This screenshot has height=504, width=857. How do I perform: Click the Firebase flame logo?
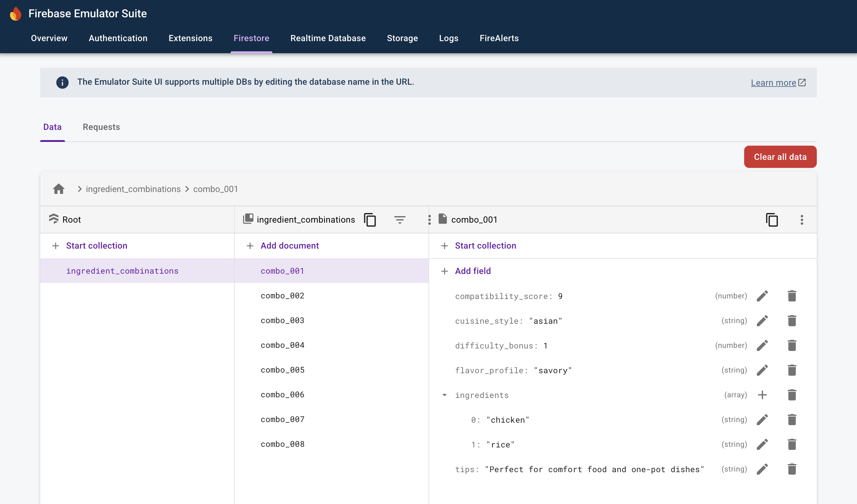(16, 14)
